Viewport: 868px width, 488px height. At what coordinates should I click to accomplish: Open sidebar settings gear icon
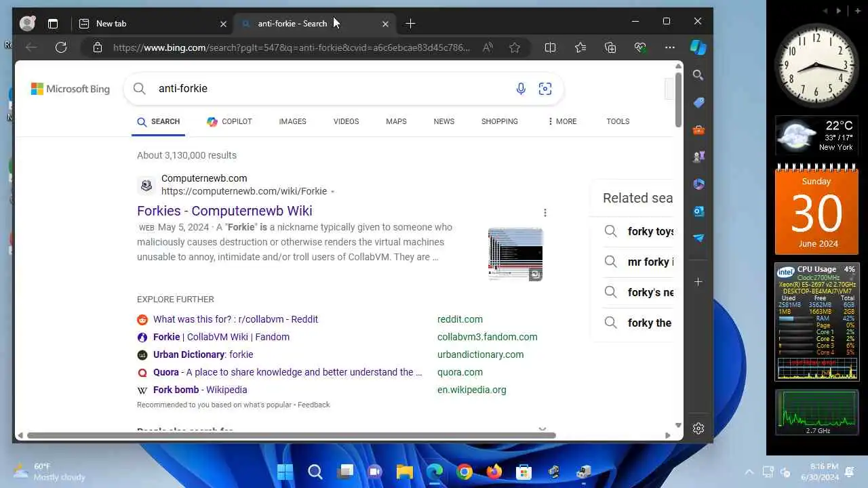pos(698,428)
